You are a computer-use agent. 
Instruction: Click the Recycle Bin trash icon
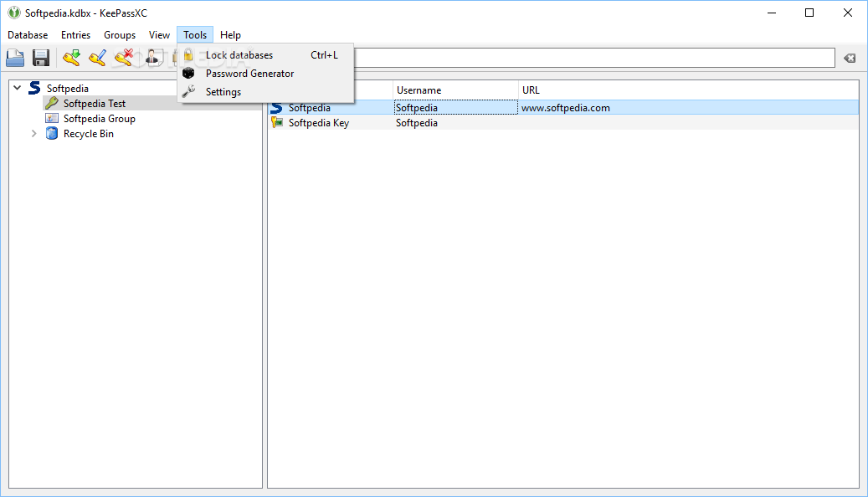pos(52,133)
